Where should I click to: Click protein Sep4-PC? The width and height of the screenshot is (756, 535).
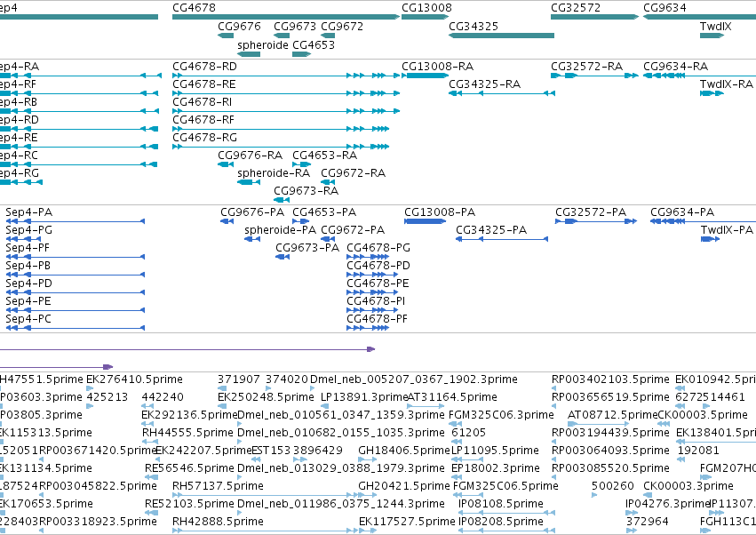(x=28, y=319)
